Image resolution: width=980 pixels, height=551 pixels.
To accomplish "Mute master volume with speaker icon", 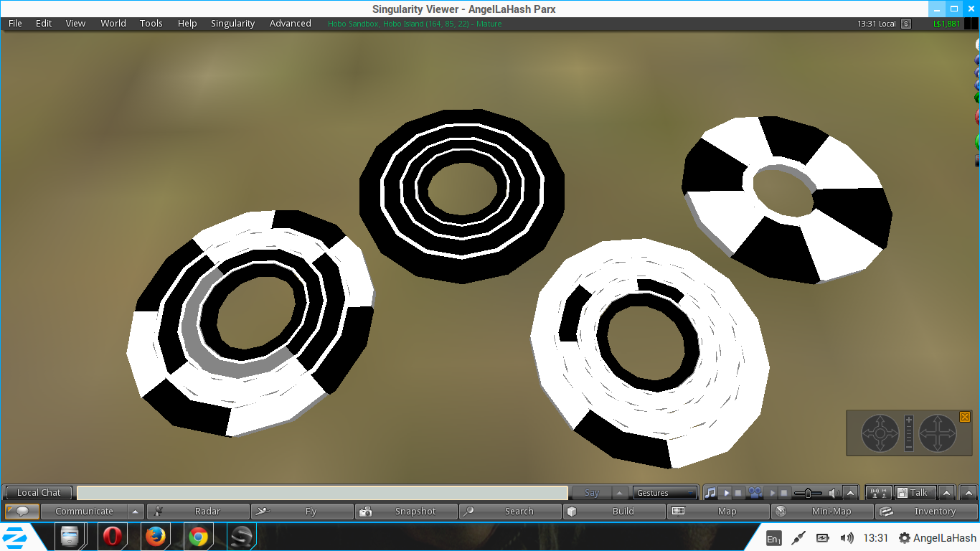I will click(x=834, y=493).
